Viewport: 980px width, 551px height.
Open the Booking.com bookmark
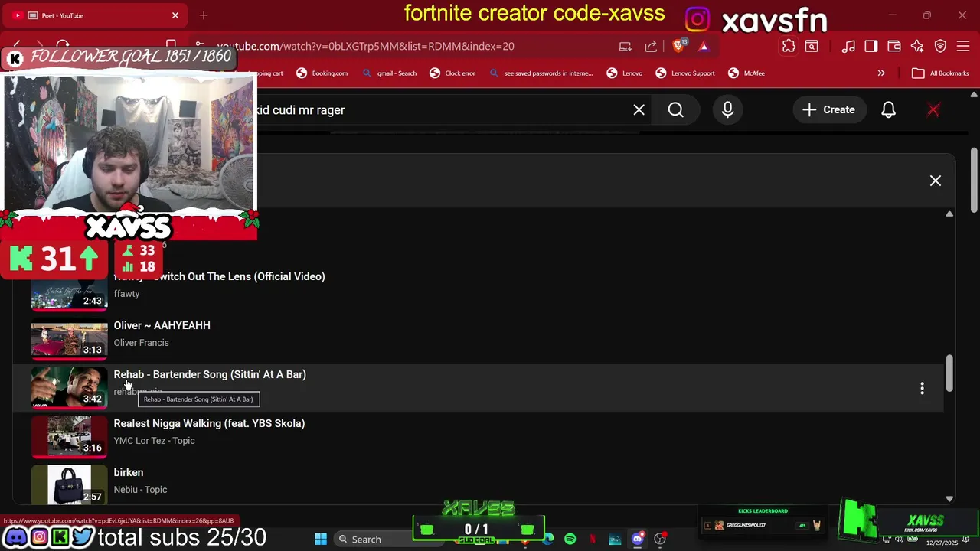[322, 73]
